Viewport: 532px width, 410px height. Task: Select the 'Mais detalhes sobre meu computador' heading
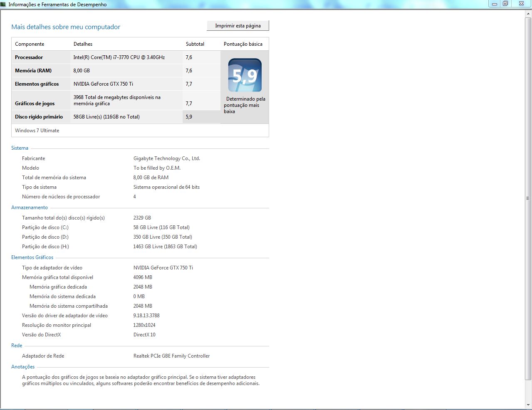(66, 27)
